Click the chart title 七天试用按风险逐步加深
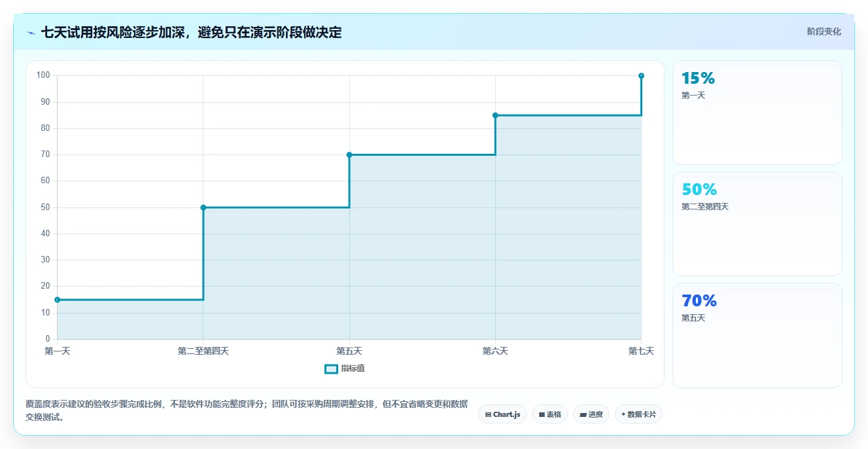 pyautogui.click(x=191, y=32)
